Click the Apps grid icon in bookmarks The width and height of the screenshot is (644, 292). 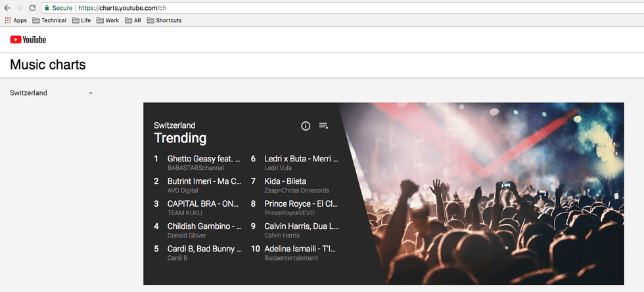point(8,20)
